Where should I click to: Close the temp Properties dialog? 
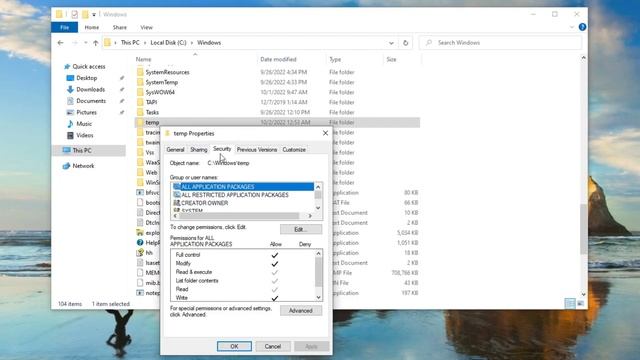click(x=325, y=133)
